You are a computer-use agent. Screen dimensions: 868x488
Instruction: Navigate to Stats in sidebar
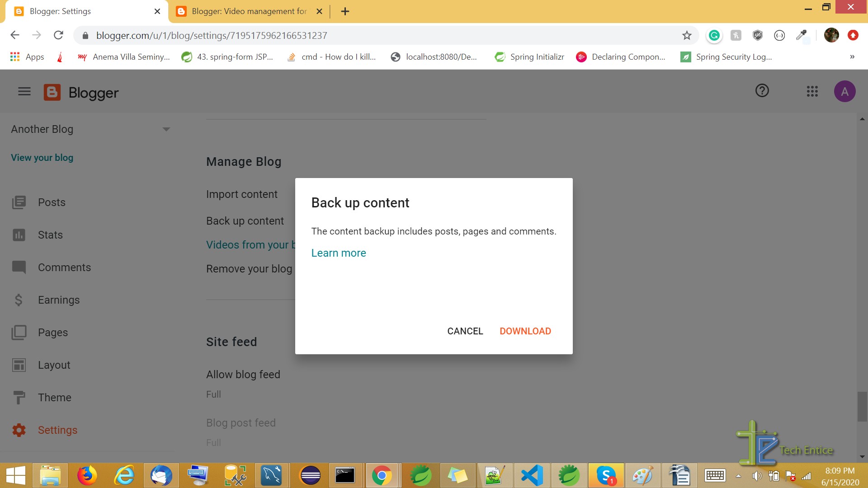(50, 235)
